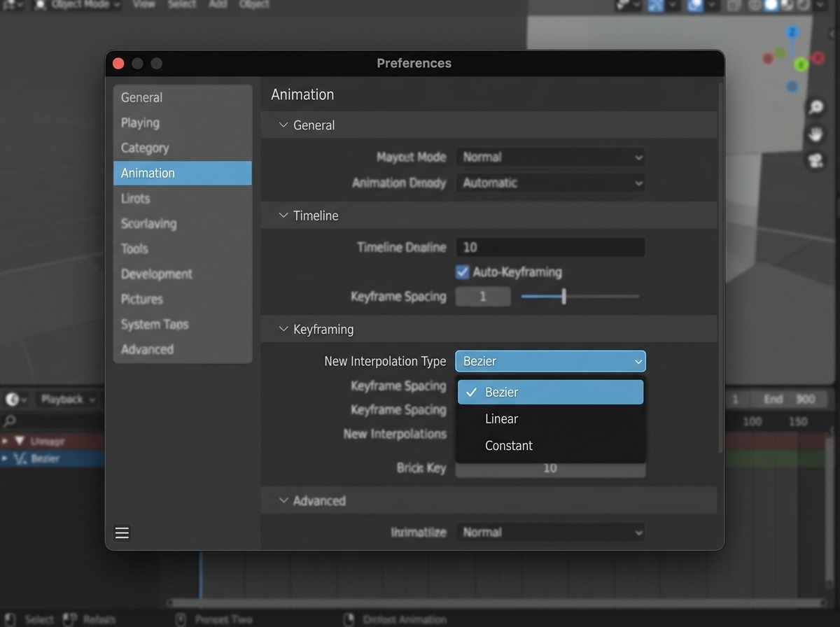Choose Constant in the interpolation list
Viewport: 840px width, 627px height.
tap(550, 445)
